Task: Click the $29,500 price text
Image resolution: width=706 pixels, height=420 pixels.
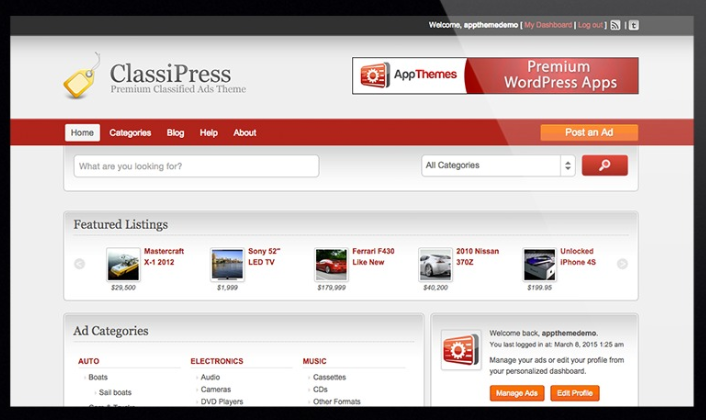Action: coord(123,288)
